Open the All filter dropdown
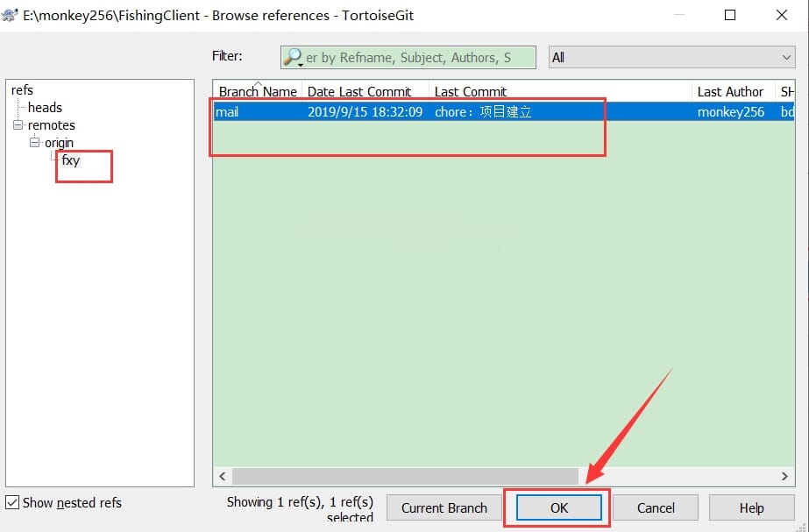 (671, 57)
